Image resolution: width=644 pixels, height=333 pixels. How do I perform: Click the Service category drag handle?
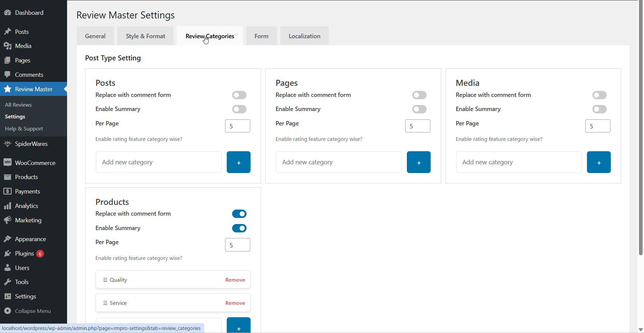[x=105, y=303]
